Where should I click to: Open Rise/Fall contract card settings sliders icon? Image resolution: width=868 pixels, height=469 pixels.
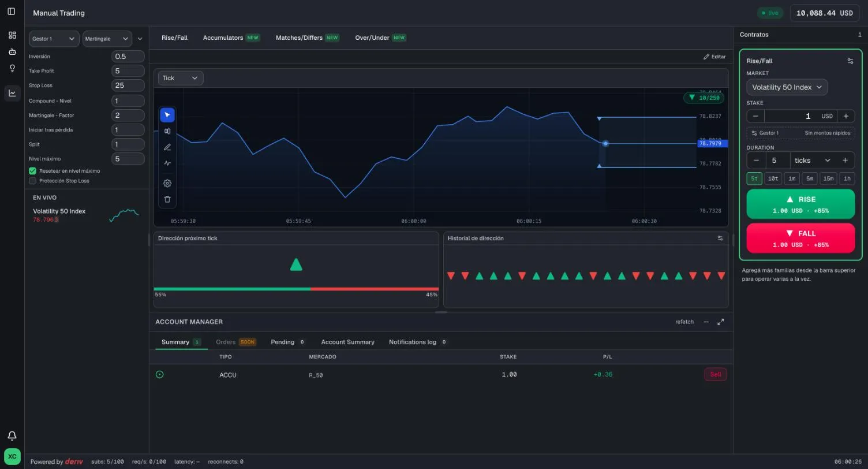[850, 61]
